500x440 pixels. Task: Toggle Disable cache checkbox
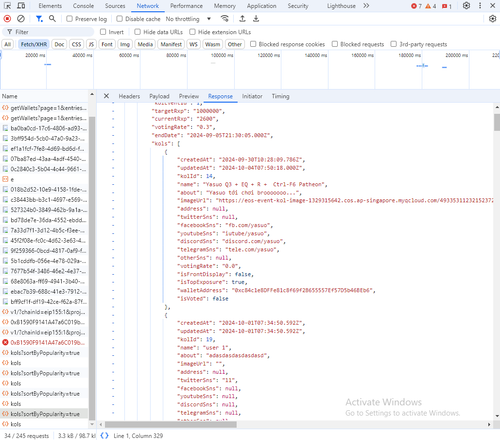pos(120,19)
